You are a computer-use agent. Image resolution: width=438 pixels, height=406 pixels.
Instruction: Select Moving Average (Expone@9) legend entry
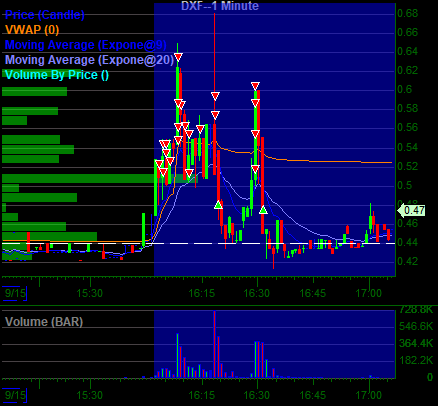[85, 45]
